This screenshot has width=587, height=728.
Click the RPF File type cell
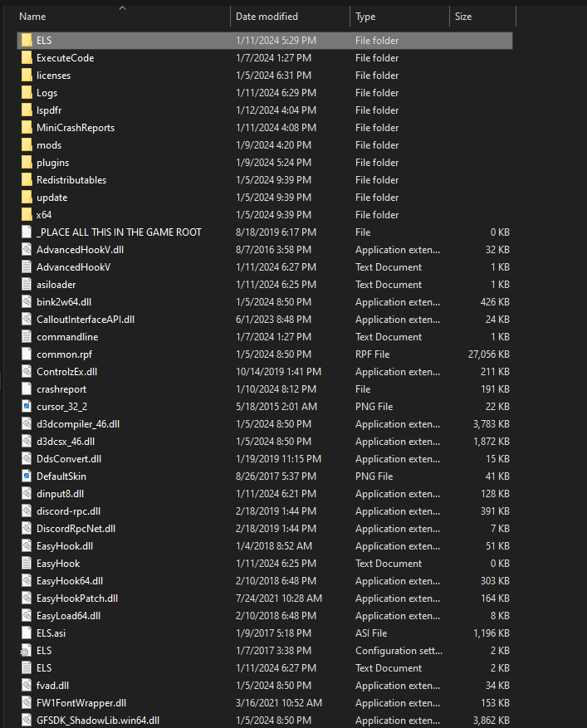[x=373, y=354]
